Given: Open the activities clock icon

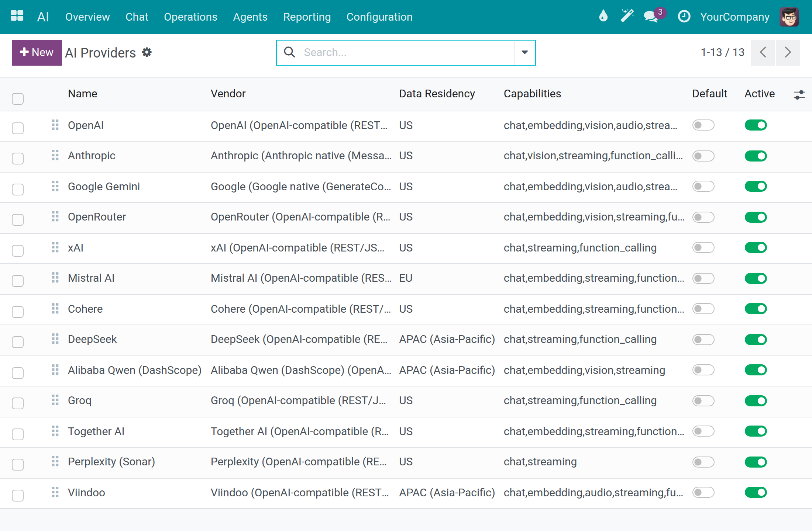Looking at the screenshot, I should click(684, 17).
